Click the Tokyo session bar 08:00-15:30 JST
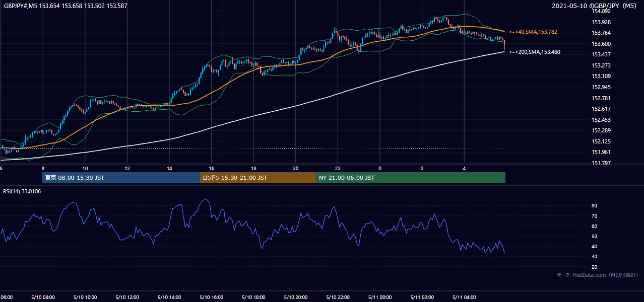Screen dimensions: 644x302 121,178
